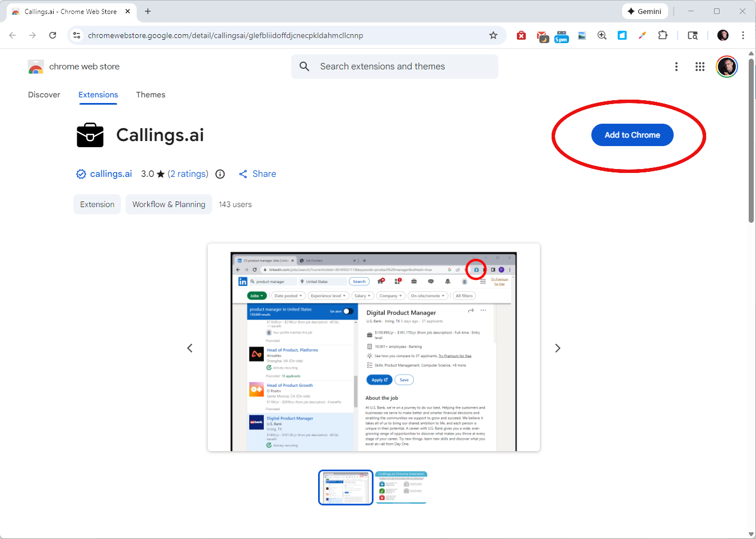Click the address bar URL
The height and width of the screenshot is (539, 756).
click(x=225, y=35)
